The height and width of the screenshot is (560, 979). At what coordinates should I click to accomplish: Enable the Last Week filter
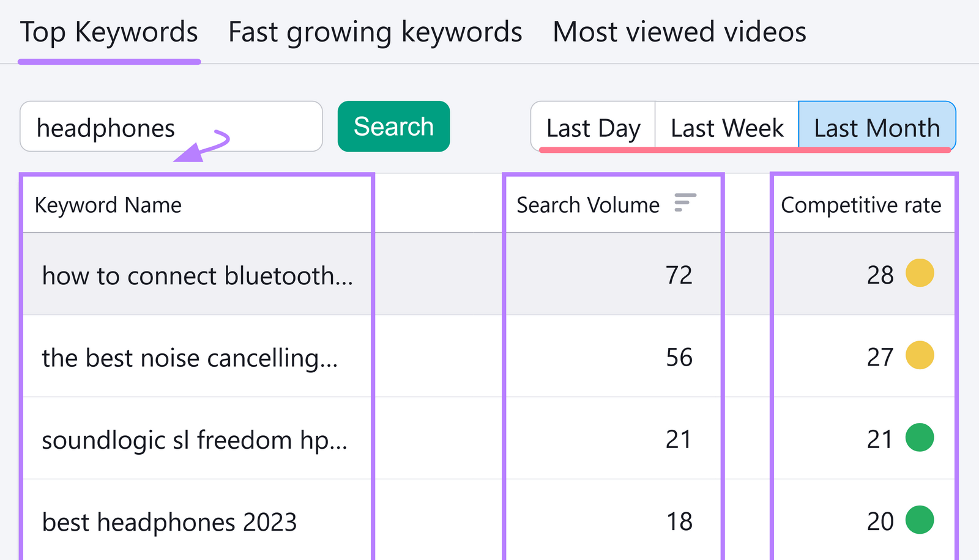(726, 127)
